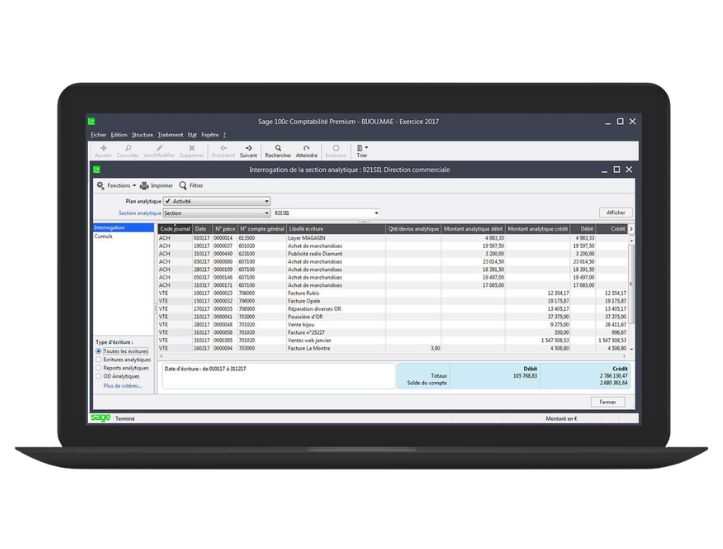
Task: Select Cumuls in left panel
Action: pyautogui.click(x=124, y=236)
